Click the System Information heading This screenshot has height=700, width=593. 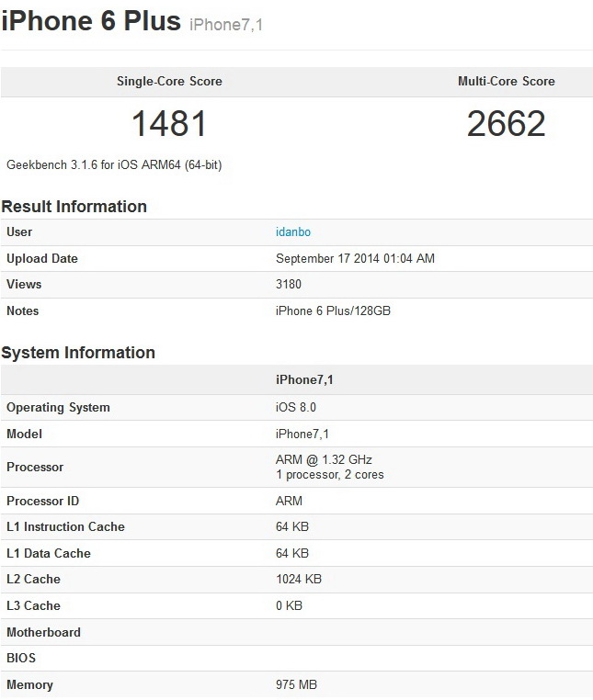point(78,353)
